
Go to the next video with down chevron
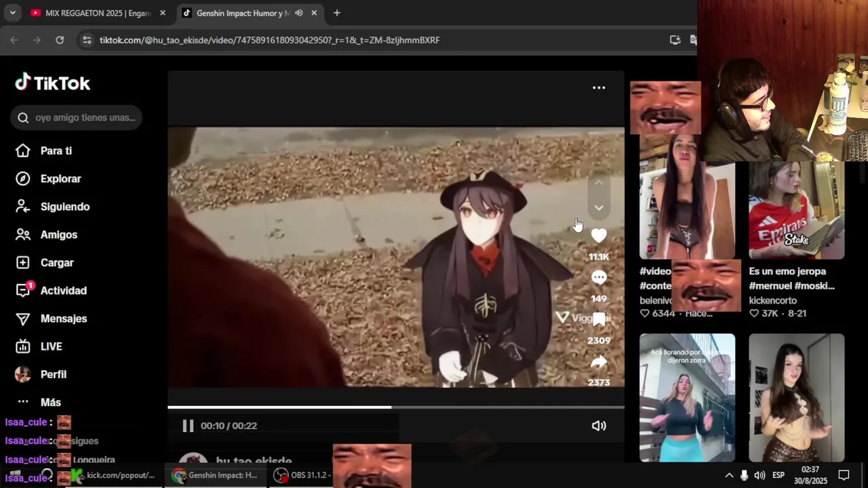click(599, 207)
